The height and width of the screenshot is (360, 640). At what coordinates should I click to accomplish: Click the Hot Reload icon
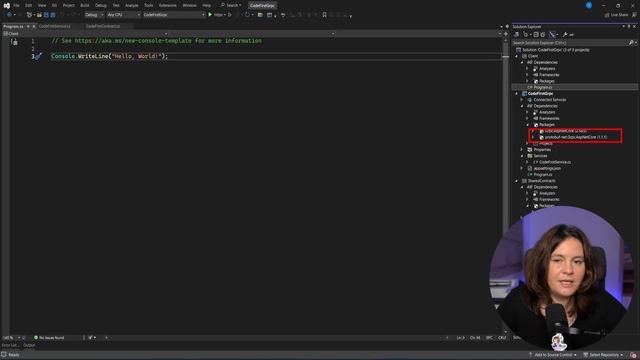(x=247, y=15)
